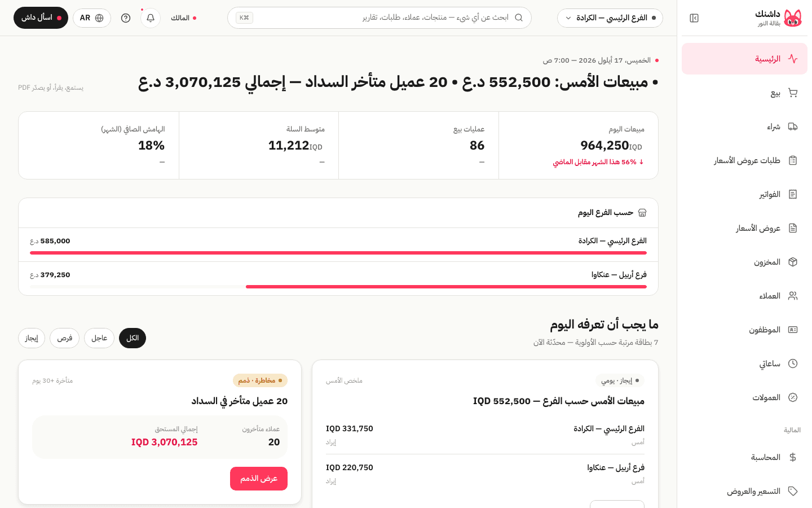The width and height of the screenshot is (812, 508).
Task: Click the الكرادة branch progress bar
Action: pos(338,253)
